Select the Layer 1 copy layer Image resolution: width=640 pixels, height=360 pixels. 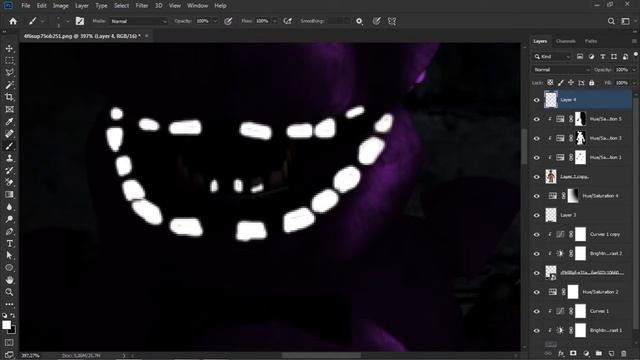(x=588, y=177)
